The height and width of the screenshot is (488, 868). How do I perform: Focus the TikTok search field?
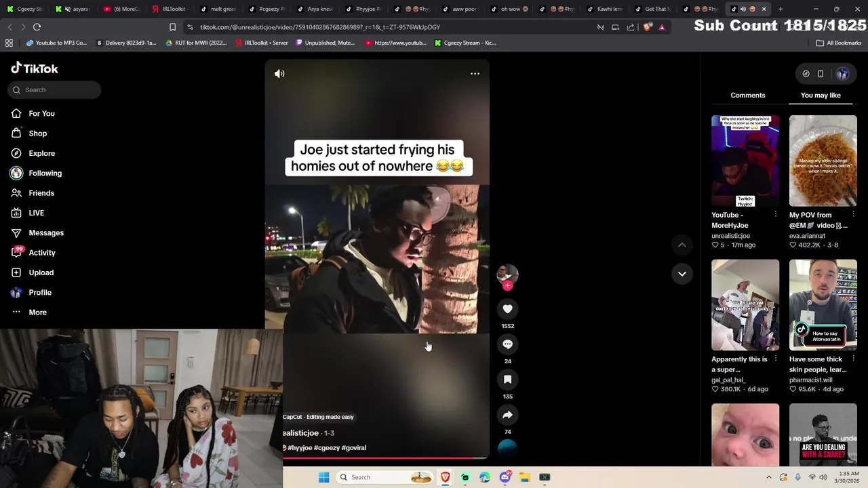[x=56, y=89]
